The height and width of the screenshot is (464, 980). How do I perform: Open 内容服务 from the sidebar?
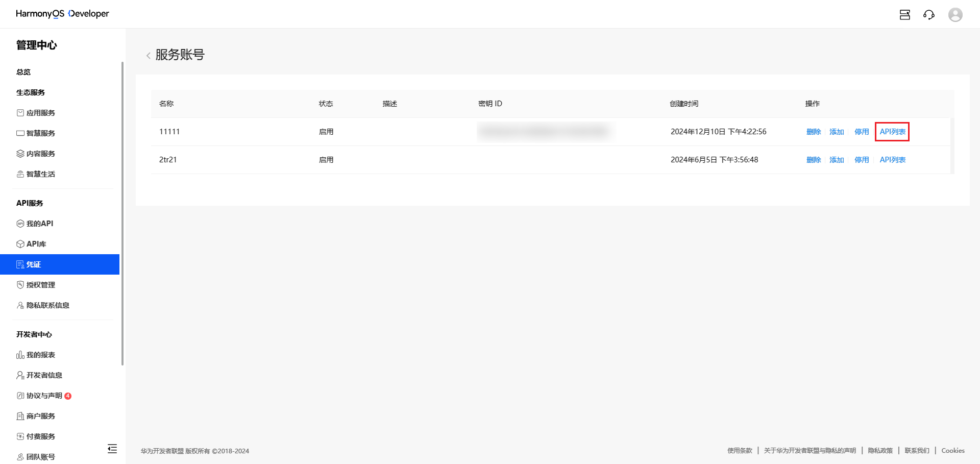tap(41, 153)
